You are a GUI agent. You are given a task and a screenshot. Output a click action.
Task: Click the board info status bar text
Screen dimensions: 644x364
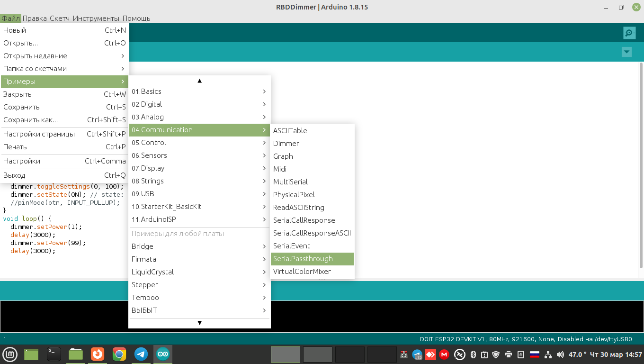[x=526, y=339]
